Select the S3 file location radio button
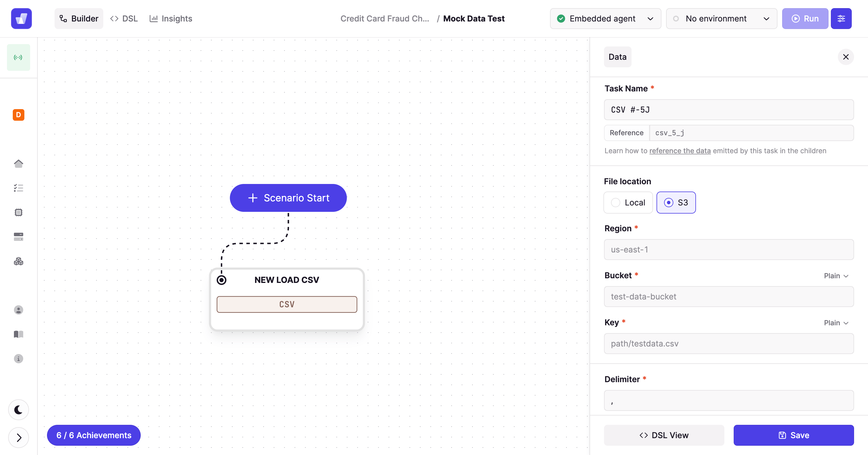 (x=668, y=202)
